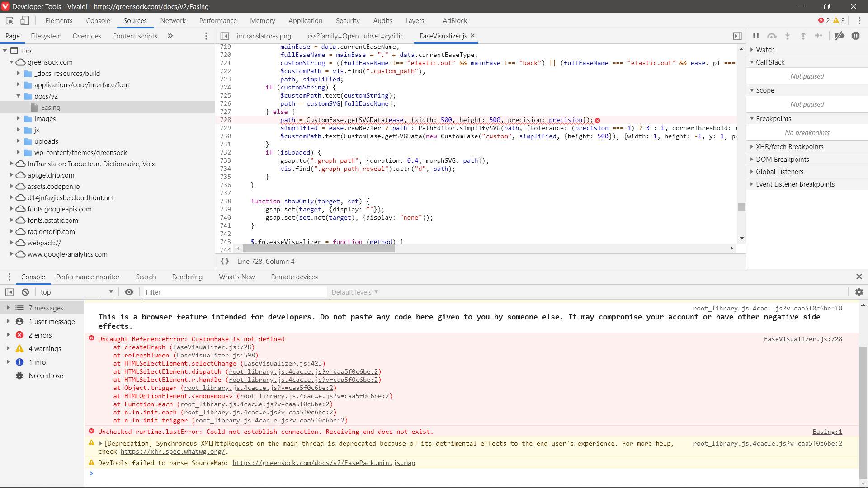Screen dimensions: 868x488
Task: Click the yellow warning count indicator
Action: coord(839,20)
